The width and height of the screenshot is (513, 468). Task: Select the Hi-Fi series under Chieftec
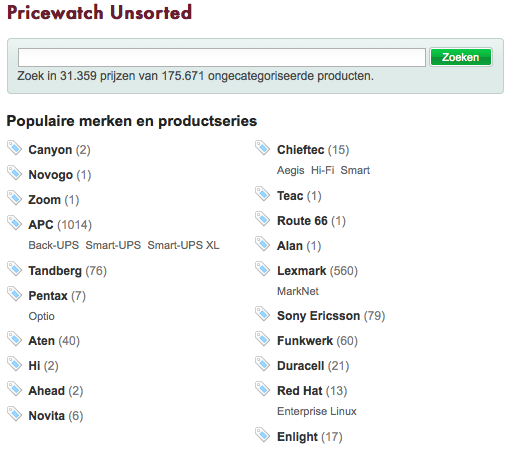point(322,170)
